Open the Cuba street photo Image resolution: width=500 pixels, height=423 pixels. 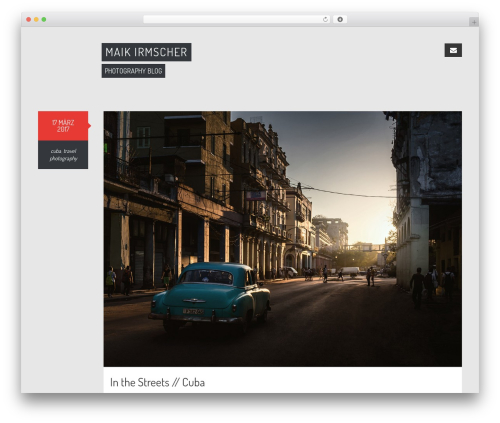(x=283, y=239)
